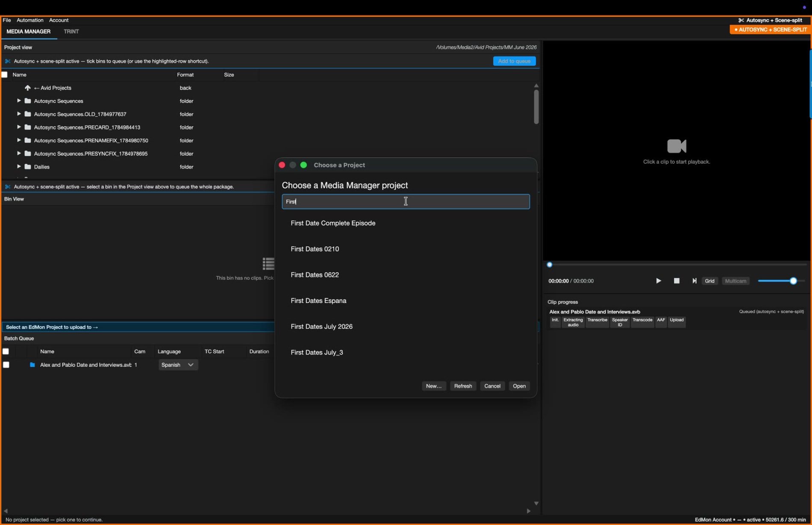This screenshot has height=525, width=812.
Task: Click the Autosync Sequences.PRECARD_1784984413 folder icon
Action: (x=28, y=127)
